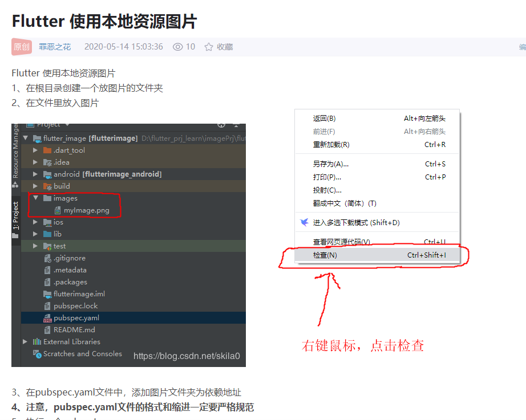This screenshot has width=526, height=420.
Task: Expand External Libraries arrow
Action: (x=25, y=341)
